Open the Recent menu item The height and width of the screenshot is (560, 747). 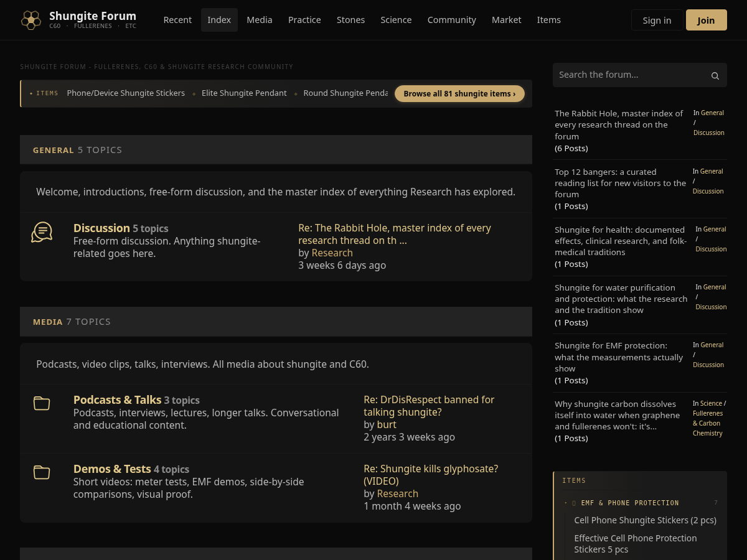[x=177, y=20]
